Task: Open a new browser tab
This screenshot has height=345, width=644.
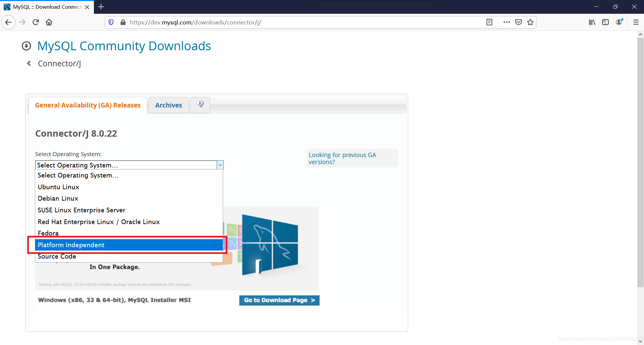Action: [101, 7]
